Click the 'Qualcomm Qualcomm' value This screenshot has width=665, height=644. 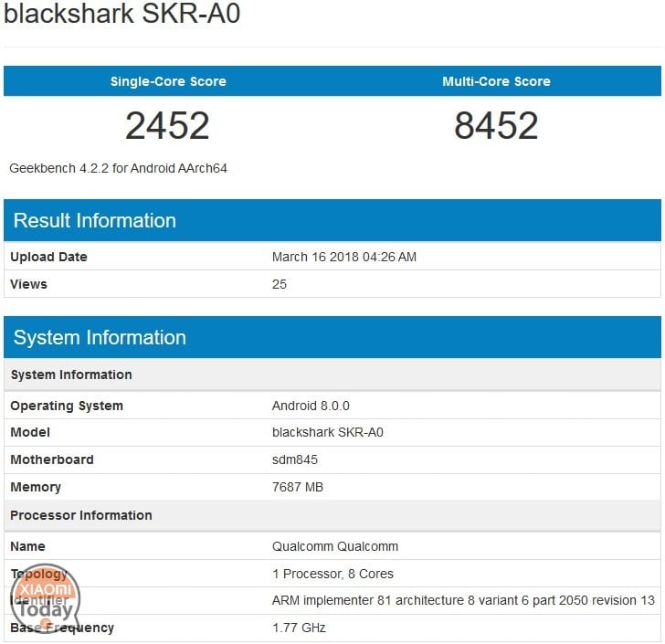(335, 546)
